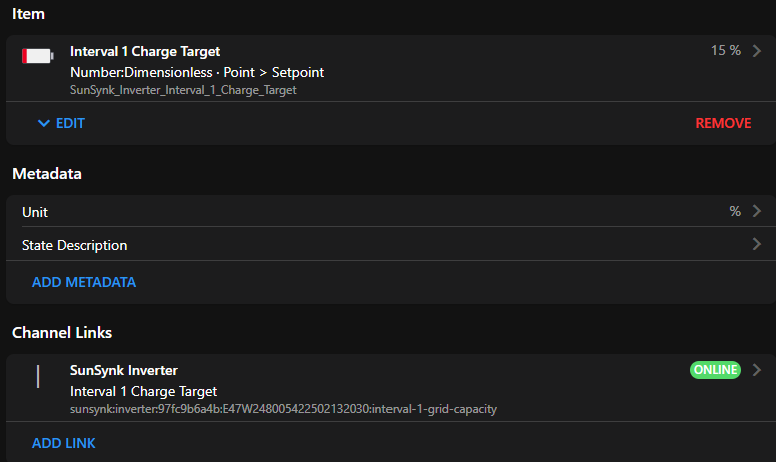Expand the State Description chevron
This screenshot has width=776, height=462.
tap(757, 244)
